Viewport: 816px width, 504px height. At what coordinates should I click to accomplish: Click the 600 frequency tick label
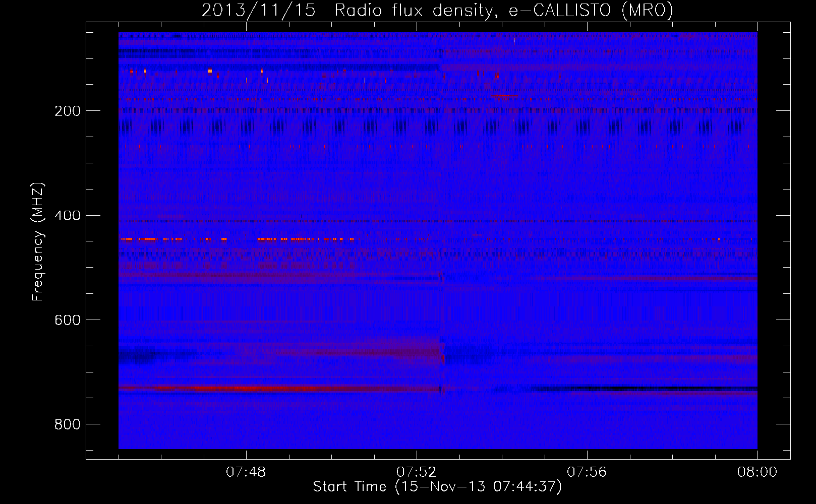[x=67, y=320]
